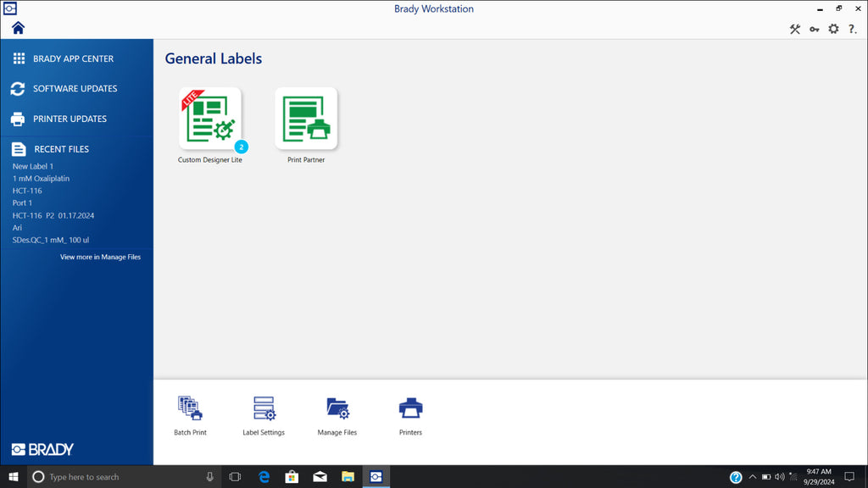Viewport: 868px width, 488px height.
Task: Select Software Updates in sidebar
Action: (76, 88)
